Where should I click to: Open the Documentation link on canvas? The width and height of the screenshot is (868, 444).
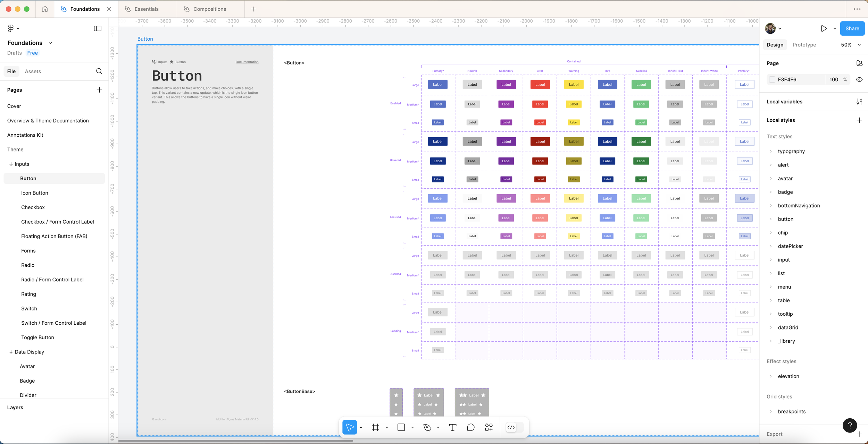point(247,62)
